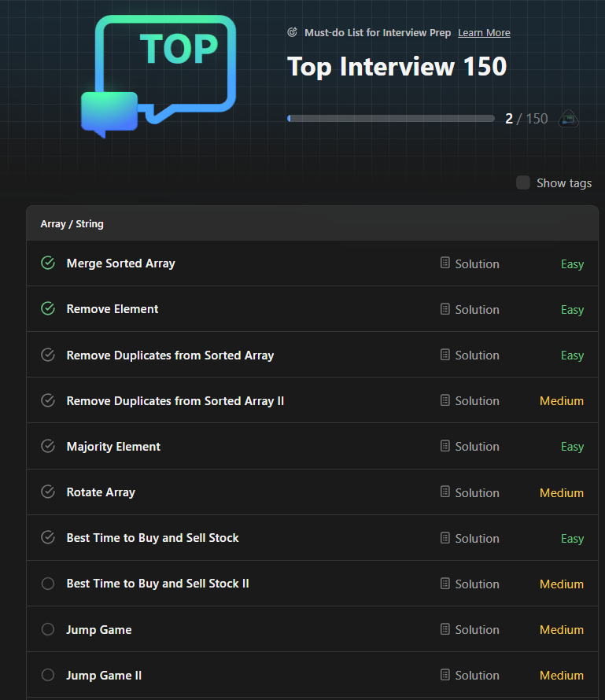Screen dimensions: 605x700
Task: Click the Must-do List for Interview Prep text
Action: 378,32
